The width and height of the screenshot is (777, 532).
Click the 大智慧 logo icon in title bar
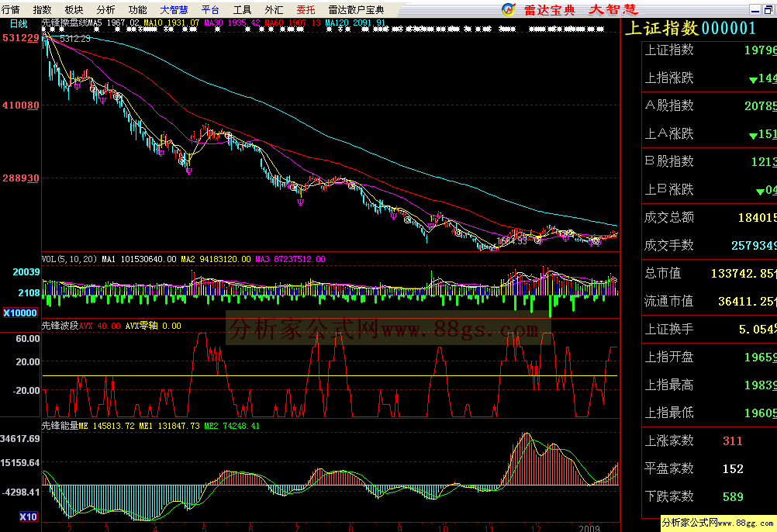tap(509, 9)
